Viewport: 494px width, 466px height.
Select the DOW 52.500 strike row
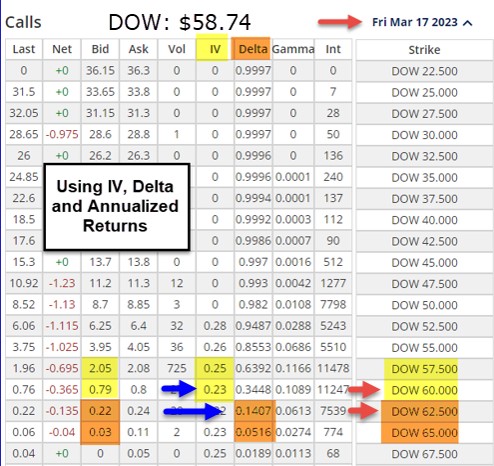tap(424, 326)
